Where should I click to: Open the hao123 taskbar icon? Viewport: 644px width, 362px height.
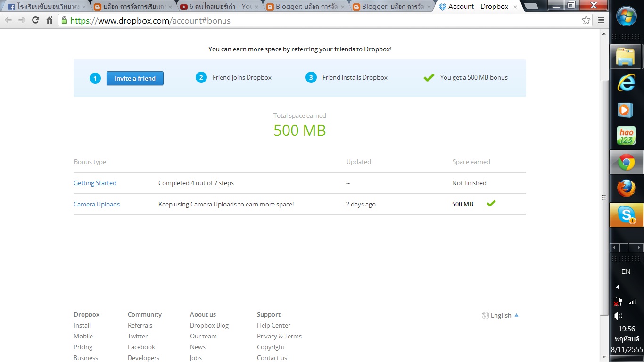click(626, 136)
